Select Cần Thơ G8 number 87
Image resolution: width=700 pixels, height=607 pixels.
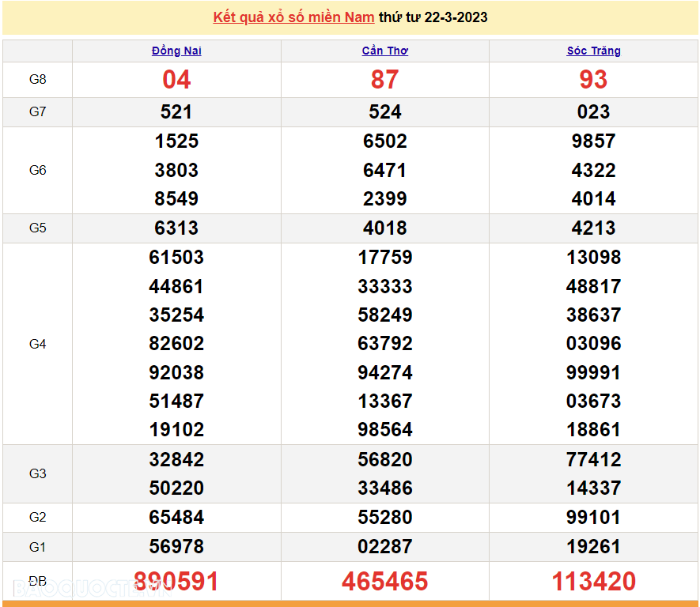pos(385,79)
